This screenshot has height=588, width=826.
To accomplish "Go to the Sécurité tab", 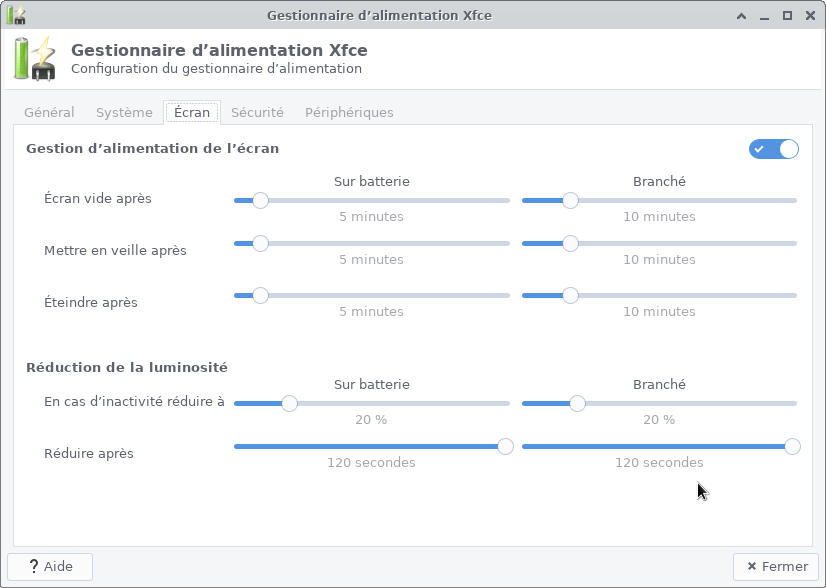I will click(257, 112).
